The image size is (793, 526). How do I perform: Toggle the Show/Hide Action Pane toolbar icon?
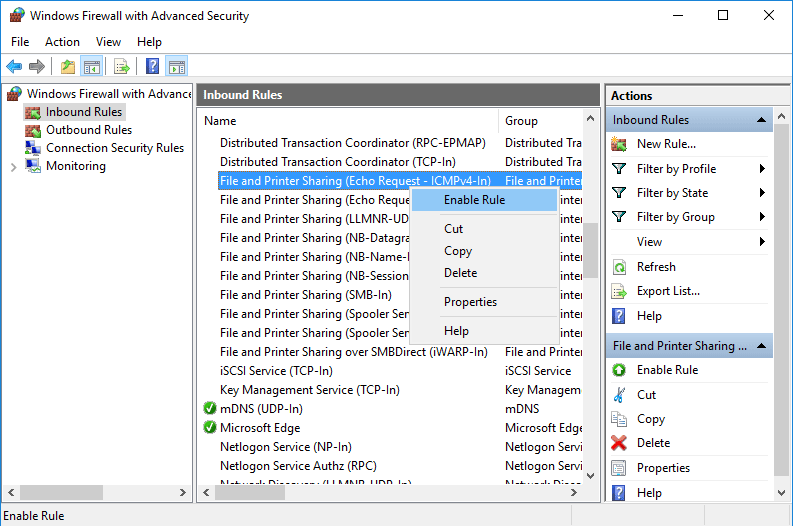click(x=177, y=66)
